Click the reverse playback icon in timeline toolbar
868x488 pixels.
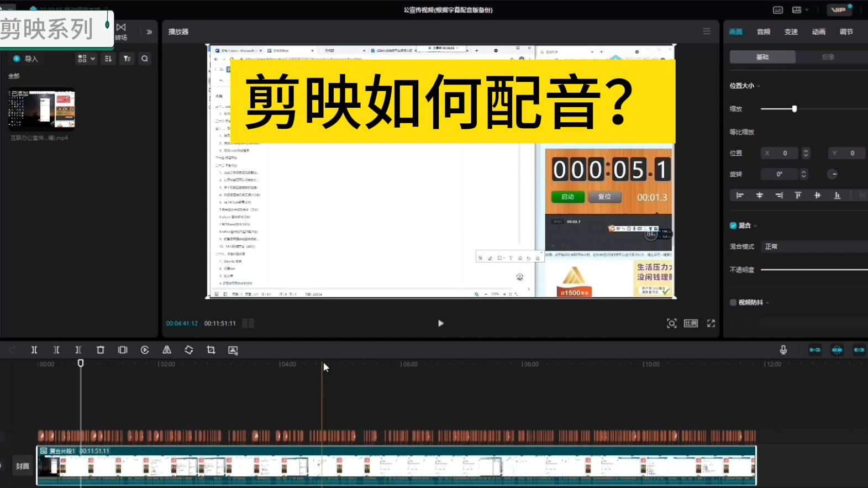145,350
